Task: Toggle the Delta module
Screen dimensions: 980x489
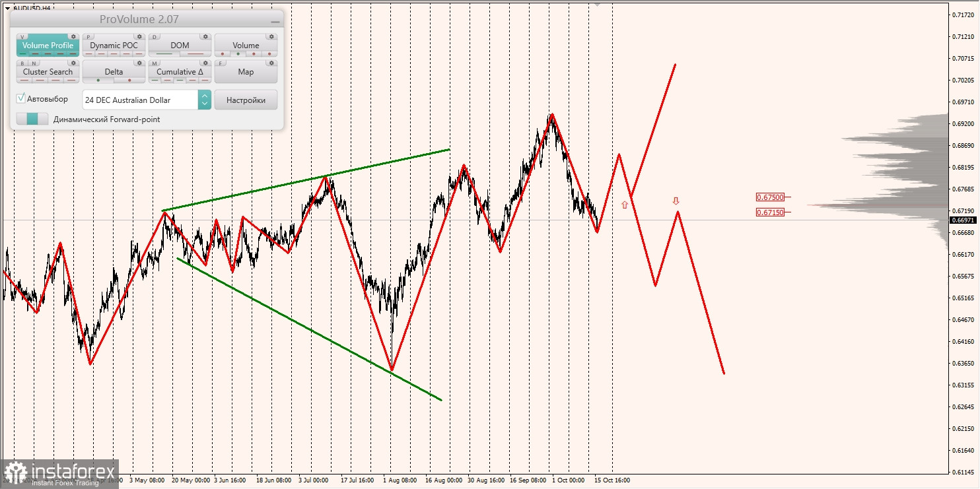Action: [x=114, y=72]
